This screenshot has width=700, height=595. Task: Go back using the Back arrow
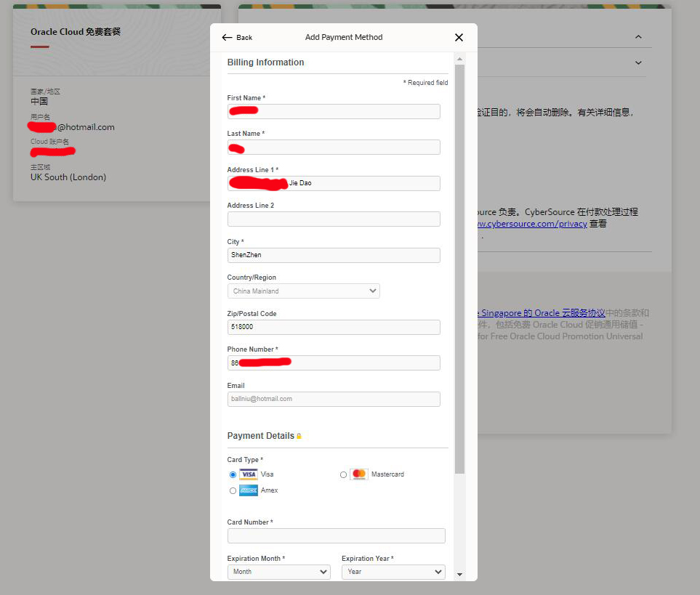pyautogui.click(x=237, y=38)
